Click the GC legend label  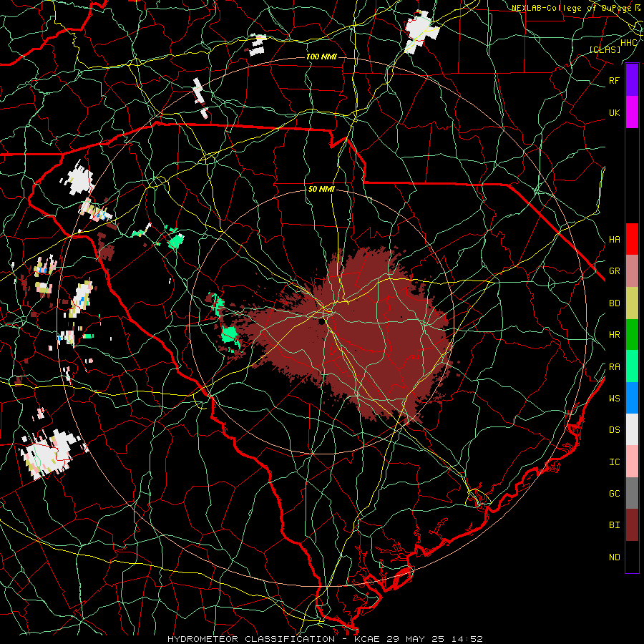[x=614, y=493]
